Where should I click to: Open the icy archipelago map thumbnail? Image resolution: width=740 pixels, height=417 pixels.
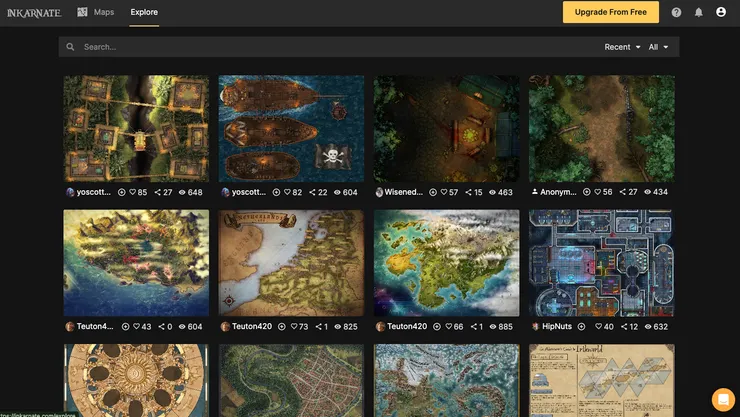[446, 380]
